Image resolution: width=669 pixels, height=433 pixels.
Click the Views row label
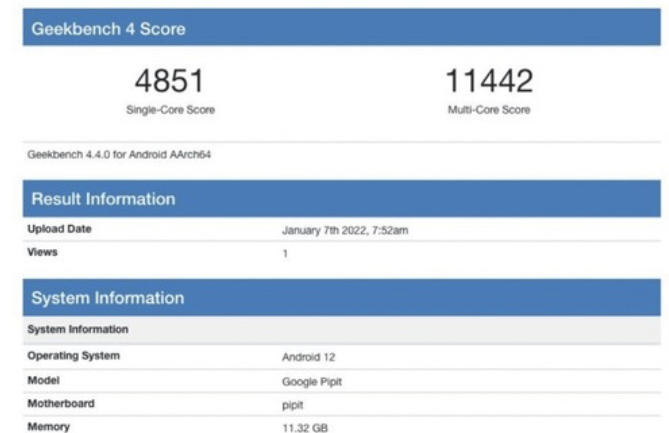42,252
